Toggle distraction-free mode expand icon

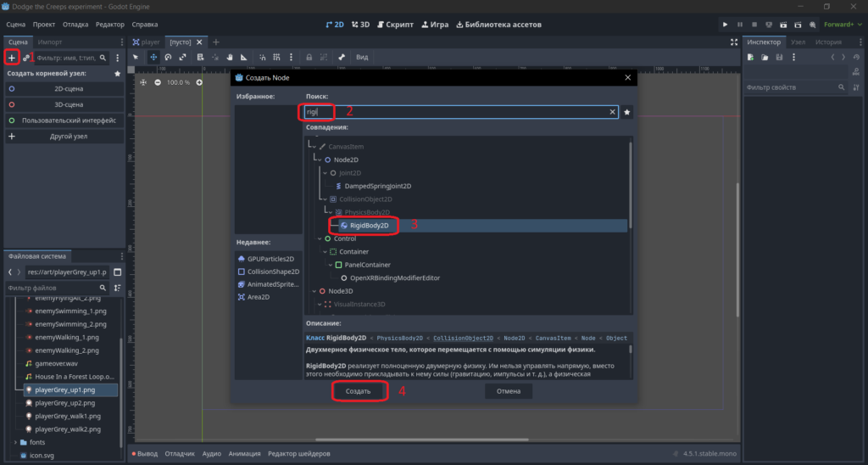click(x=734, y=42)
